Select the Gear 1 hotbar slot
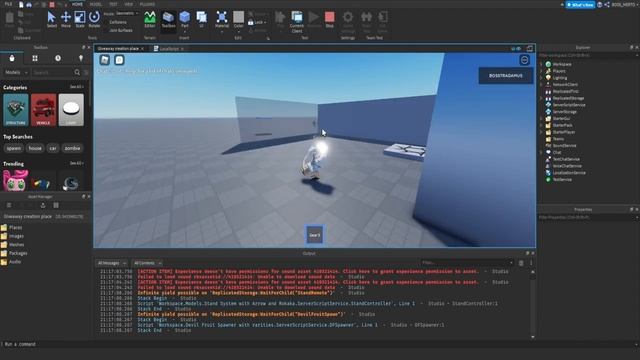Screen dimensions: 640x360 click(315, 235)
